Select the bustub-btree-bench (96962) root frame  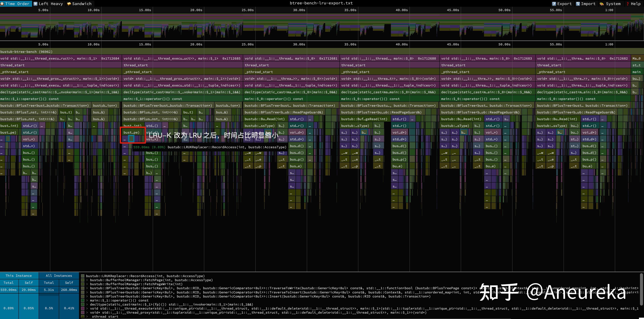(26, 52)
